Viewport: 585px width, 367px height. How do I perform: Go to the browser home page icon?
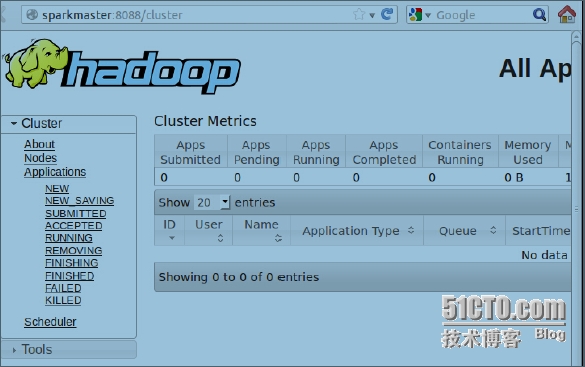[x=567, y=14]
